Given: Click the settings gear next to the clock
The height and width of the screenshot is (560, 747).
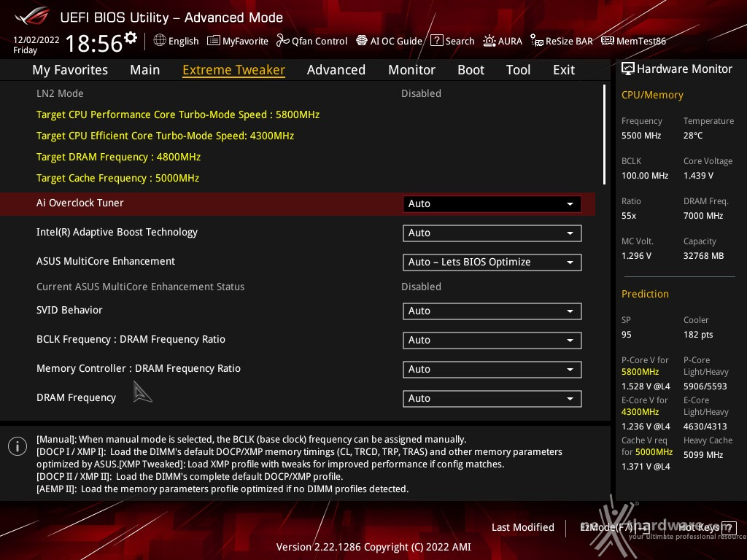Looking at the screenshot, I should click(131, 38).
